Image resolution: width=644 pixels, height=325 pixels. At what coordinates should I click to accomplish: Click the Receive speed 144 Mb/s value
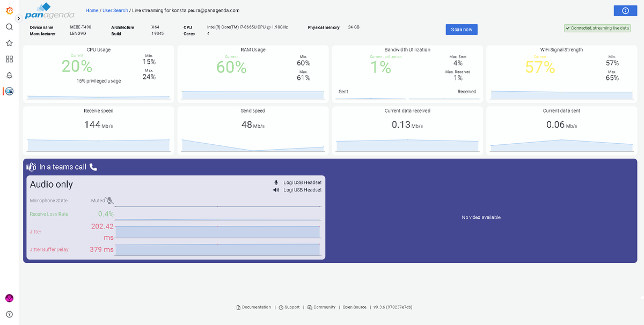tap(99, 125)
